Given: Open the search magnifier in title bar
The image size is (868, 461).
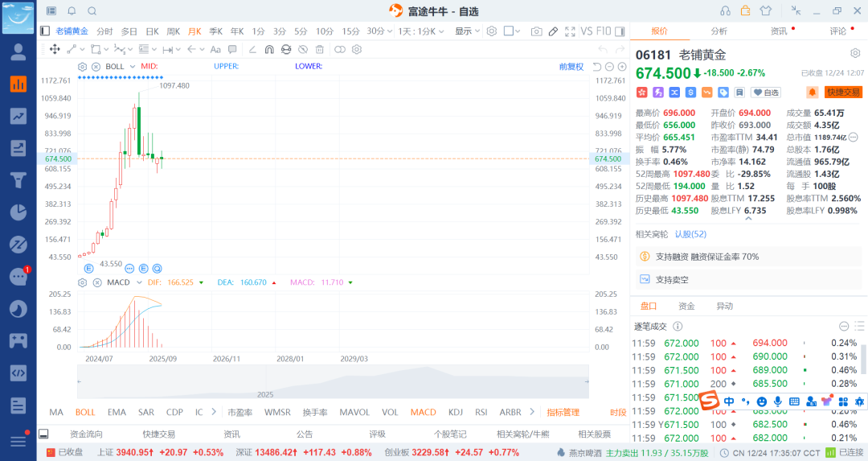Looking at the screenshot, I should click(92, 11).
